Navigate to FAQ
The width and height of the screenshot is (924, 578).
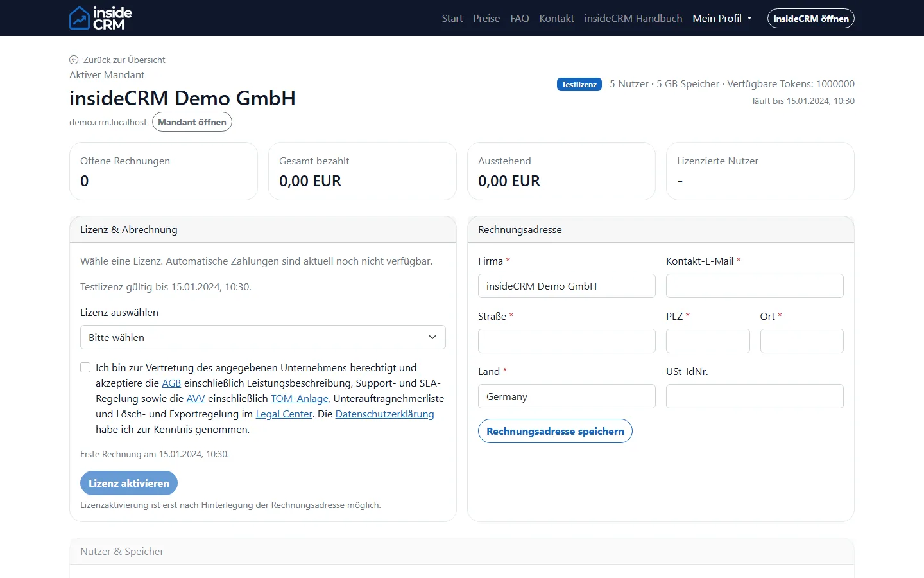coord(520,18)
